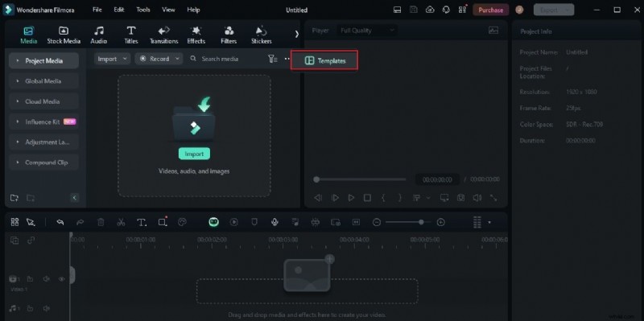Open the media filter and sort options
644x321 pixels.
(273, 59)
